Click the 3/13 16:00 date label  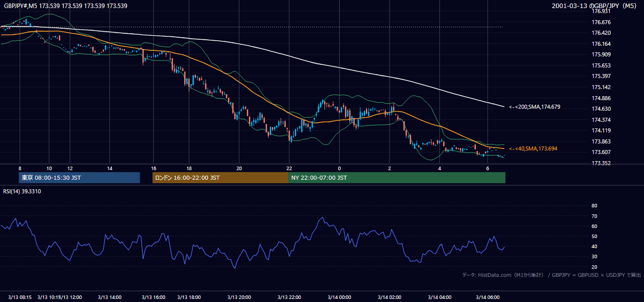(x=153, y=297)
